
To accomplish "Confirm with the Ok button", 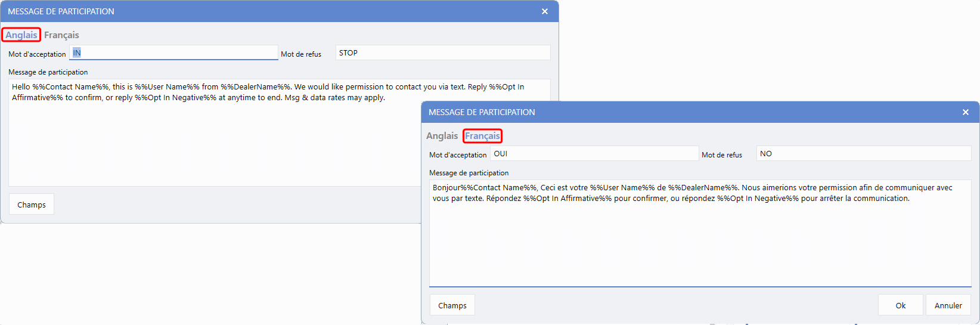I will 900,305.
